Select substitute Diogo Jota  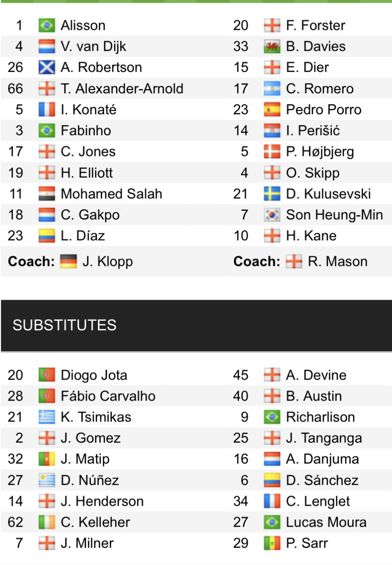pyautogui.click(x=94, y=375)
